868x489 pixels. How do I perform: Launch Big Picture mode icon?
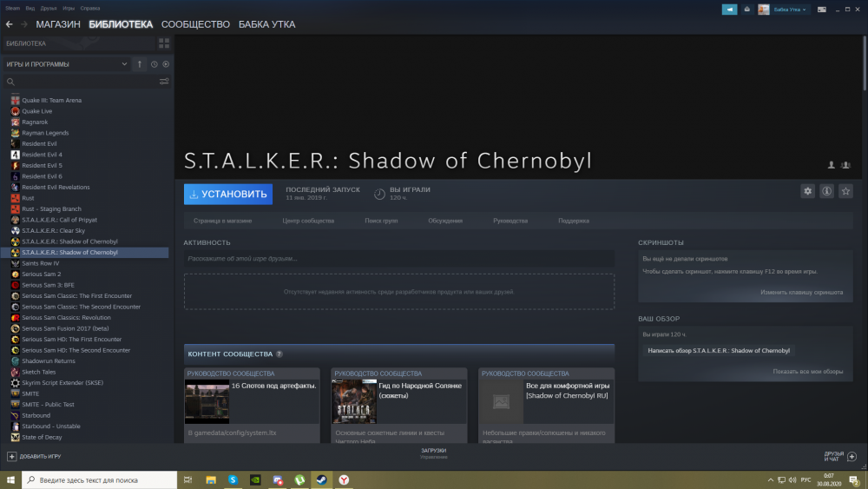(821, 10)
